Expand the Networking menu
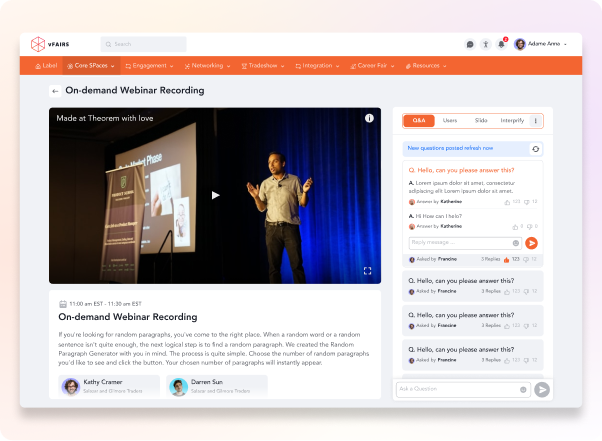This screenshot has width=602, height=441. 207,66
